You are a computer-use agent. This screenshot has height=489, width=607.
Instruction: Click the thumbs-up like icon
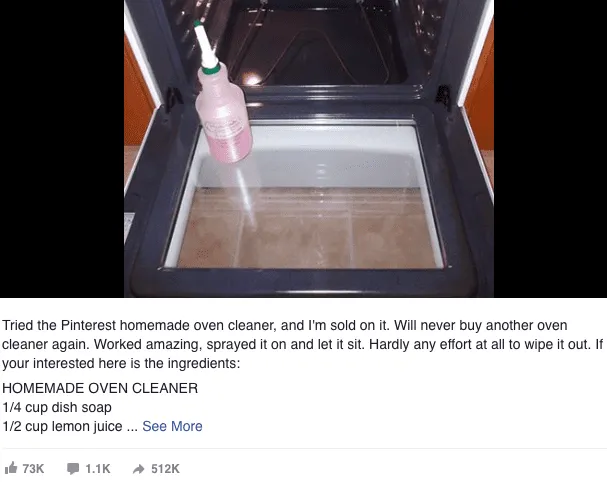tap(11, 468)
